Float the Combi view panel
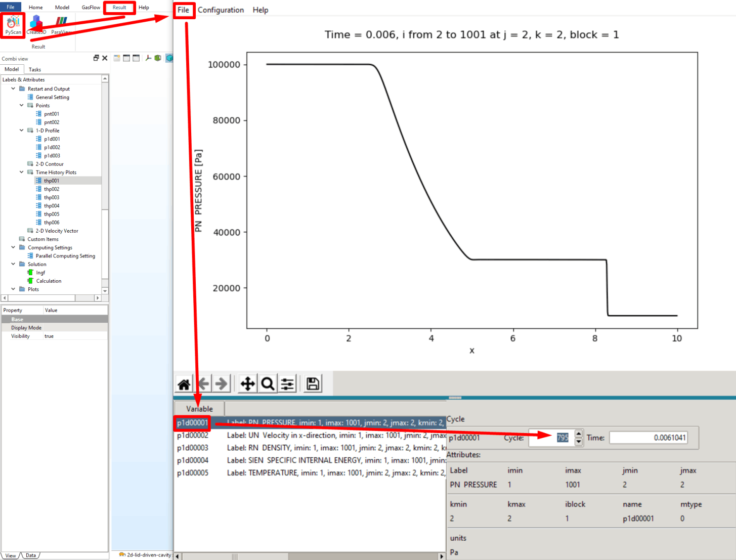Image resolution: width=736 pixels, height=560 pixels. [96, 58]
